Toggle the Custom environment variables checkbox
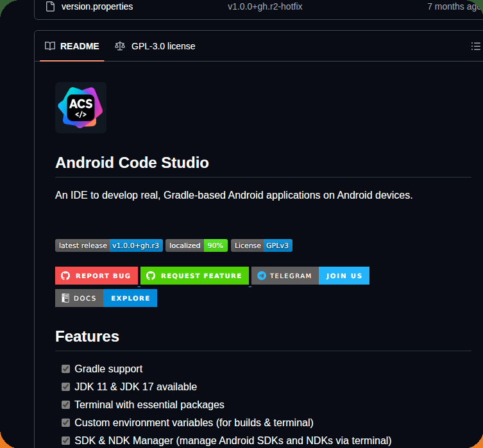The width and height of the screenshot is (483, 448). point(65,423)
